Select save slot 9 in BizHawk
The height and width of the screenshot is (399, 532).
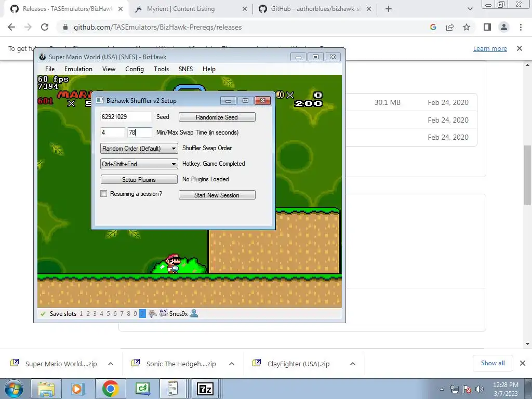(x=135, y=314)
